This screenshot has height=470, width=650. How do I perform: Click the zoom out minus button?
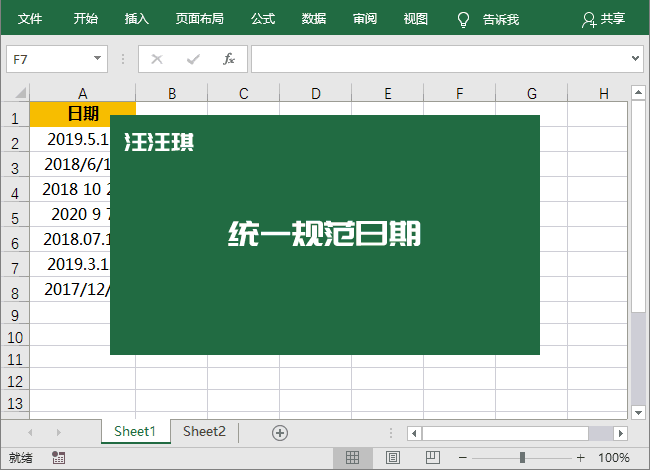coord(463,458)
